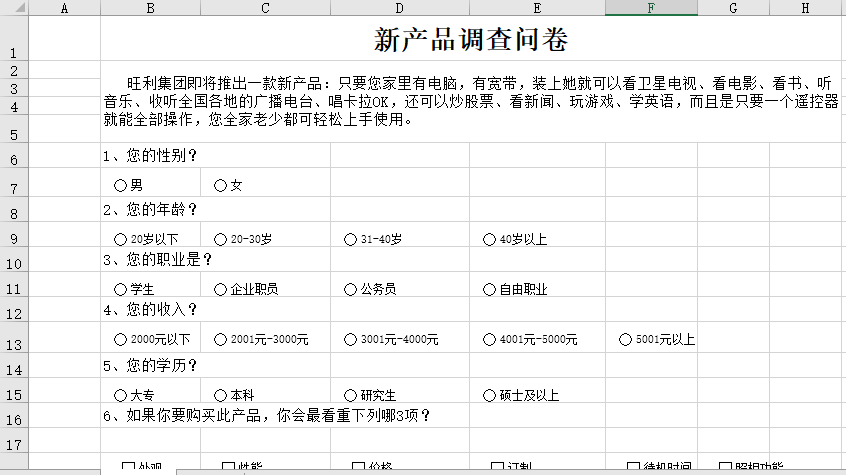The width and height of the screenshot is (846, 475).
Task: Click row 13 header
Action: 14,344
